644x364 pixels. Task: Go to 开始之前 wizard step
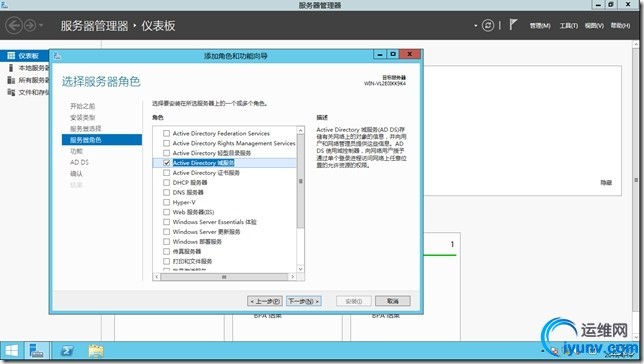(x=83, y=106)
